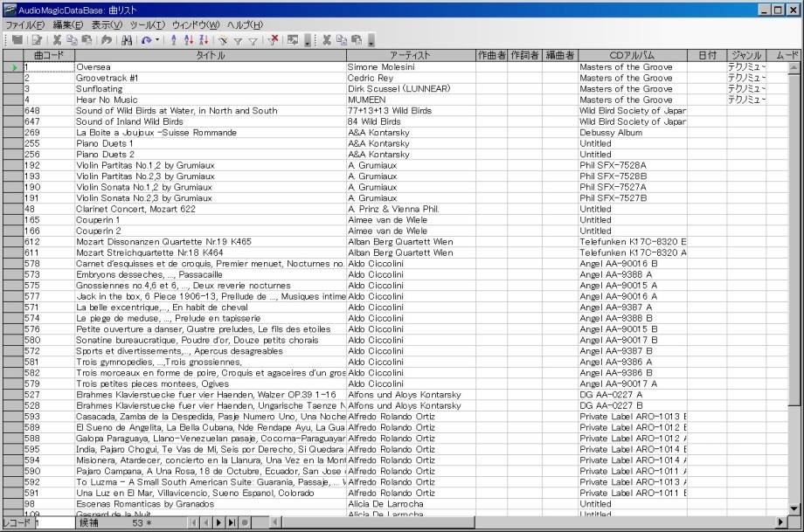Click the album cell 'Phil SFX-7528A'
This screenshot has height=532, width=804.
[632, 166]
